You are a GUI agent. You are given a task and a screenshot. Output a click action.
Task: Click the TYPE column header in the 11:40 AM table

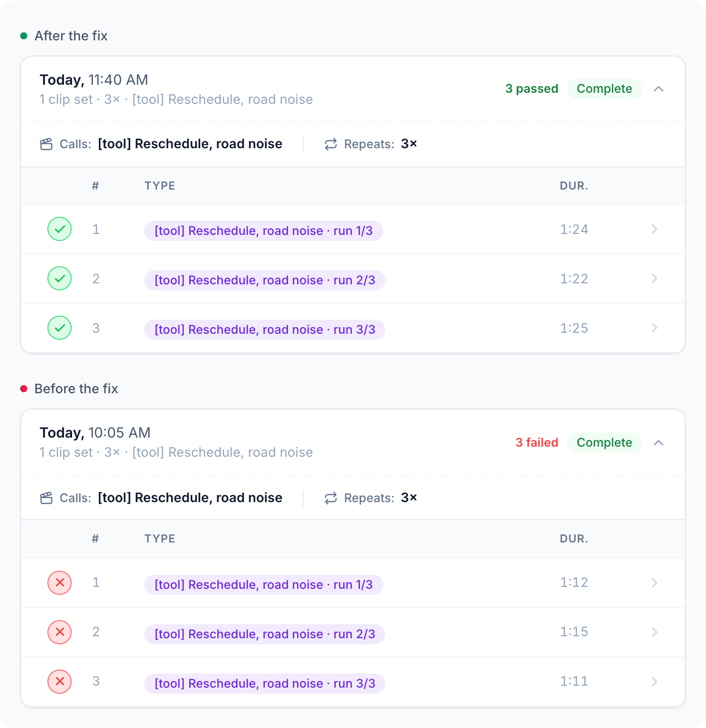160,186
